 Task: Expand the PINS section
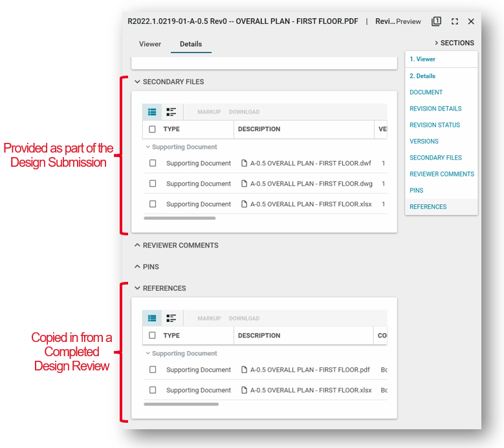pos(137,267)
